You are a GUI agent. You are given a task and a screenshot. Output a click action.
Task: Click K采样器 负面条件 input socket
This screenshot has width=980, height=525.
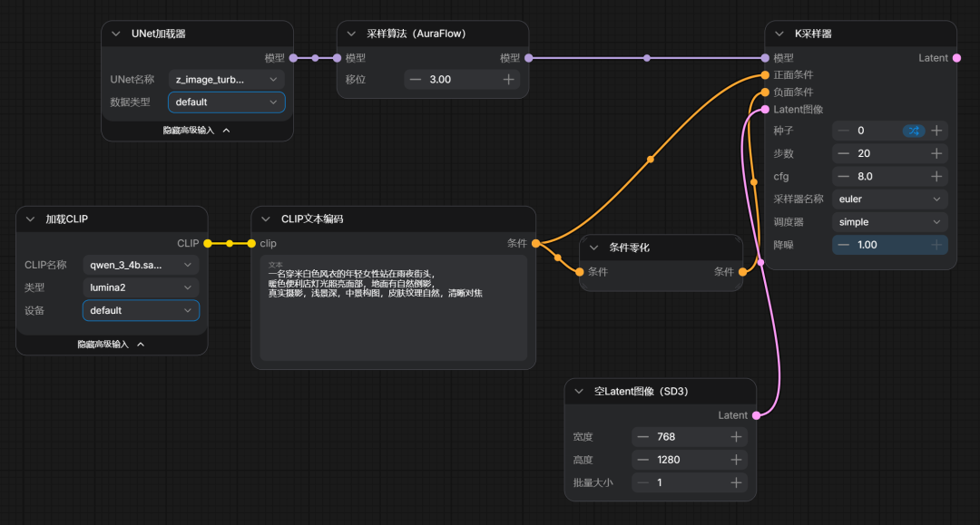pos(765,92)
